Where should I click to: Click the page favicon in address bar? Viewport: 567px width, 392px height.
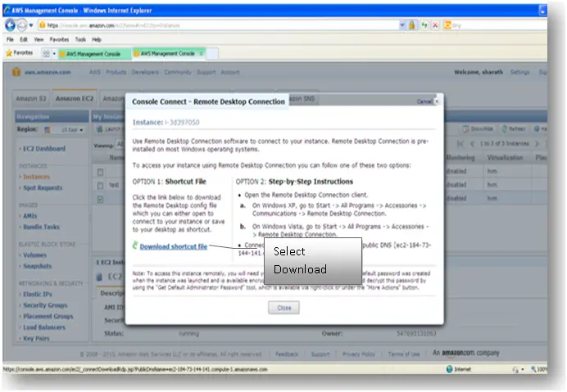[43, 25]
